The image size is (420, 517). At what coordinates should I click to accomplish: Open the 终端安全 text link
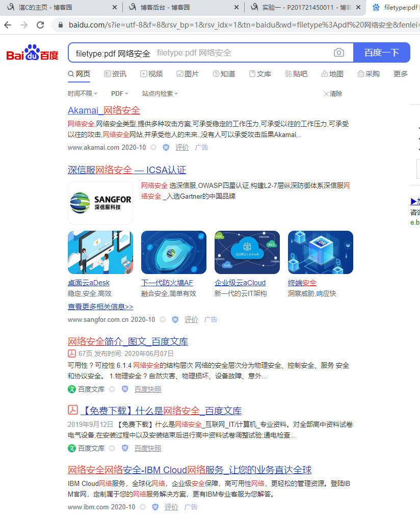coord(302,283)
